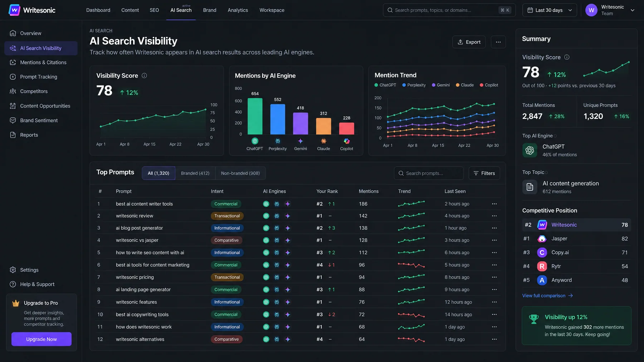Viewport: 644px width, 362px height.
Task: Toggle Gemini series in Mention Trend legend
Action: (441, 85)
